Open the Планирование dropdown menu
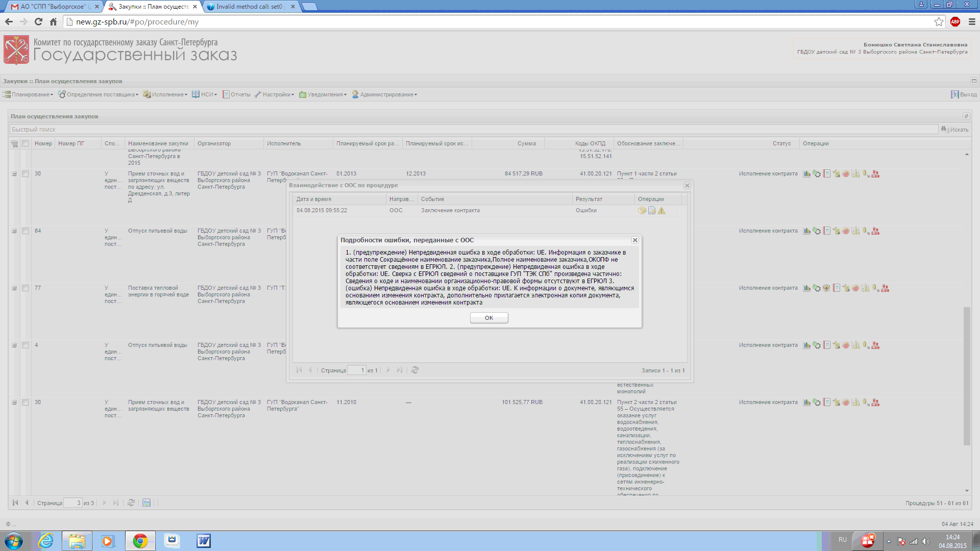The width and height of the screenshot is (980, 551). pyautogui.click(x=29, y=94)
